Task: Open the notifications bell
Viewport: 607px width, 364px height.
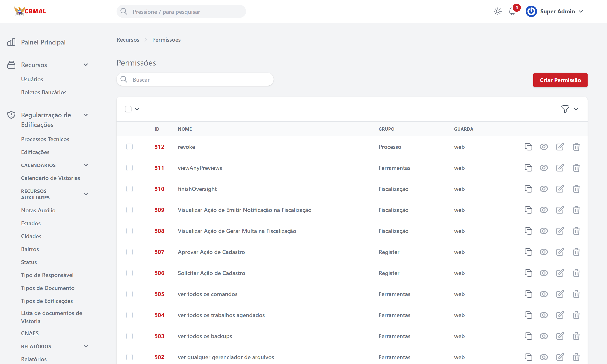Action: click(512, 11)
